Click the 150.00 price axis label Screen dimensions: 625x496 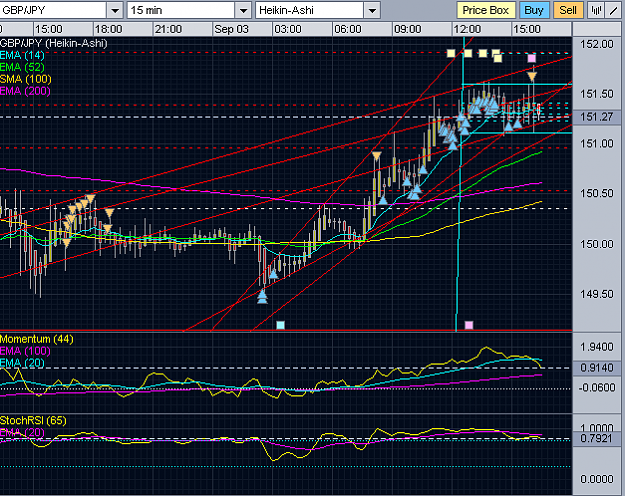click(597, 244)
